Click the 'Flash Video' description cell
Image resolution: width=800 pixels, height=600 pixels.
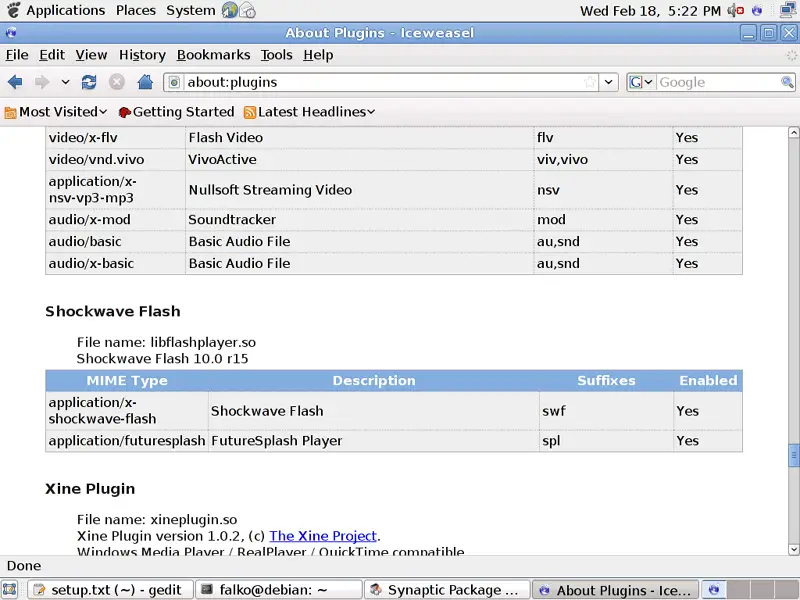coord(359,138)
